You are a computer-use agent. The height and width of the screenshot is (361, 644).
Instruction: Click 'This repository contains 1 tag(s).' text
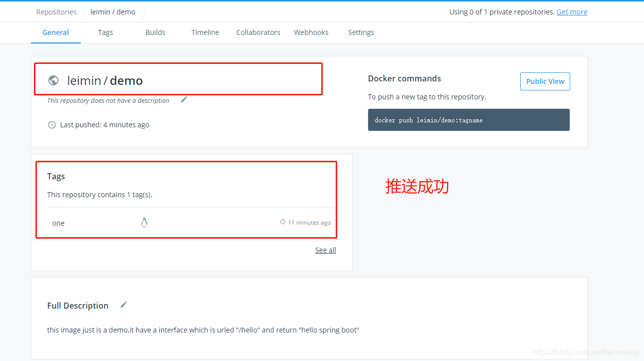(x=100, y=195)
